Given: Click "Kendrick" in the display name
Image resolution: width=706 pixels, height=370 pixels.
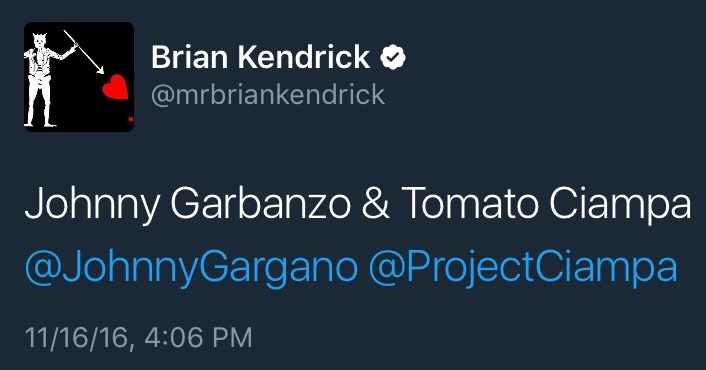Looking at the screenshot, I should tap(304, 57).
